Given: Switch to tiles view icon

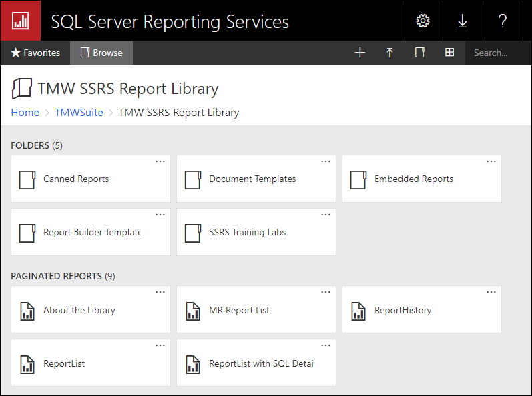Looking at the screenshot, I should pos(450,53).
